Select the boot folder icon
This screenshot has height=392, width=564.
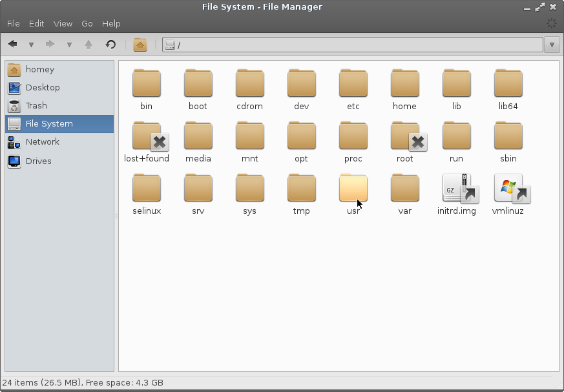[198, 83]
